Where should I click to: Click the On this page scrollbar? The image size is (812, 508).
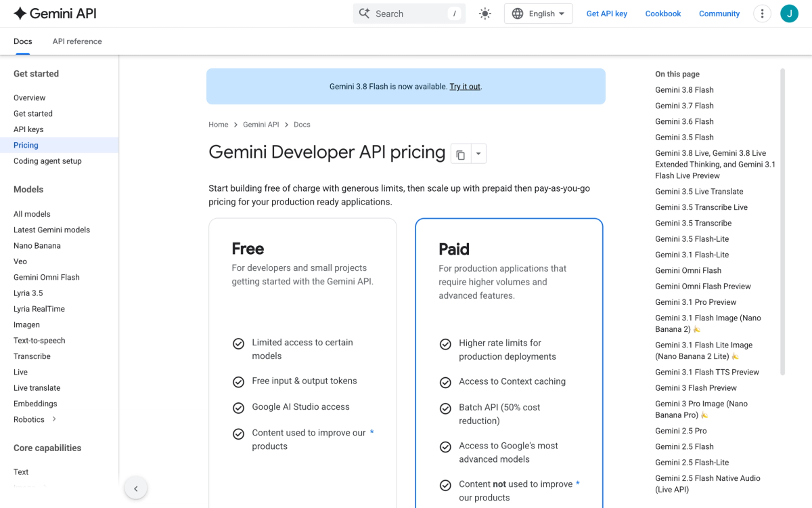tap(783, 221)
